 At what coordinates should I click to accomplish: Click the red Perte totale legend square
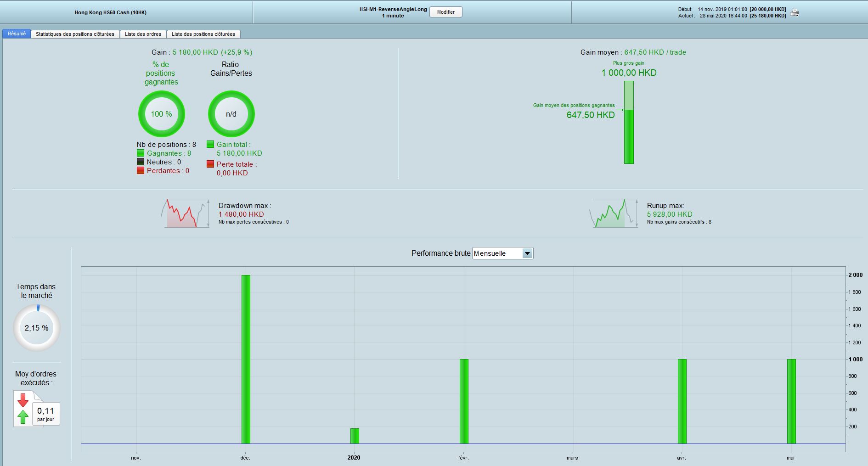(x=210, y=164)
